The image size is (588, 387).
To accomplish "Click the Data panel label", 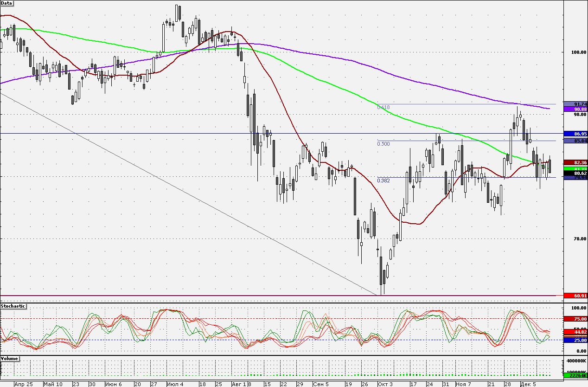I will click(7, 3).
